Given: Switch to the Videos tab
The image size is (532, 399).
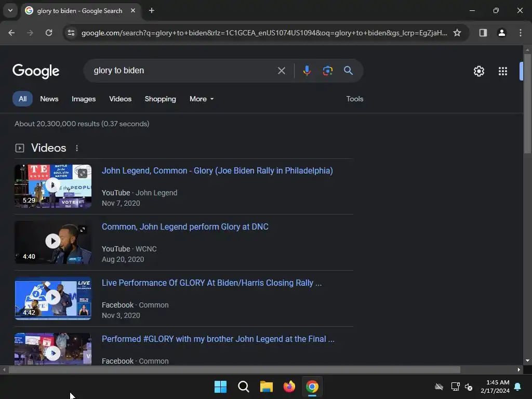Looking at the screenshot, I should (x=120, y=99).
